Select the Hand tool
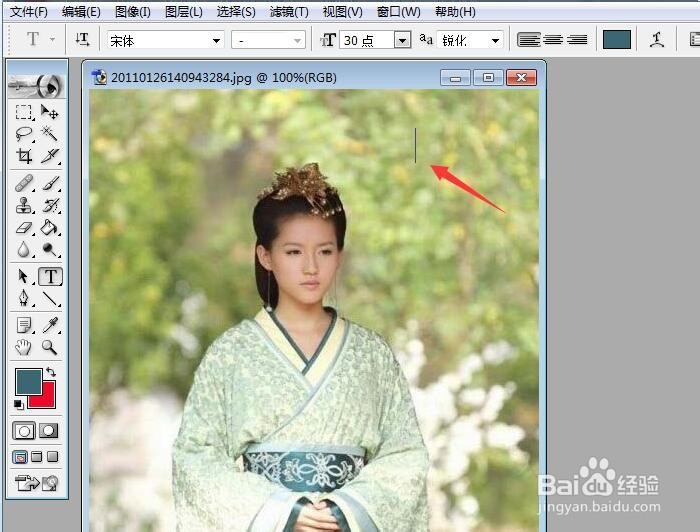This screenshot has height=532, width=700. (x=24, y=347)
